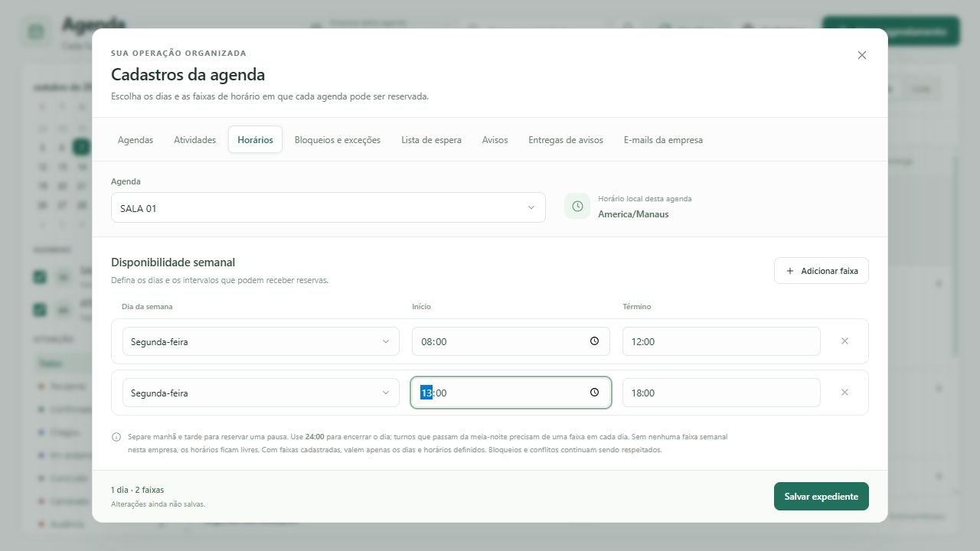The image size is (980, 551).
Task: Switch to Entregas de avisos tab
Action: pyautogui.click(x=566, y=140)
